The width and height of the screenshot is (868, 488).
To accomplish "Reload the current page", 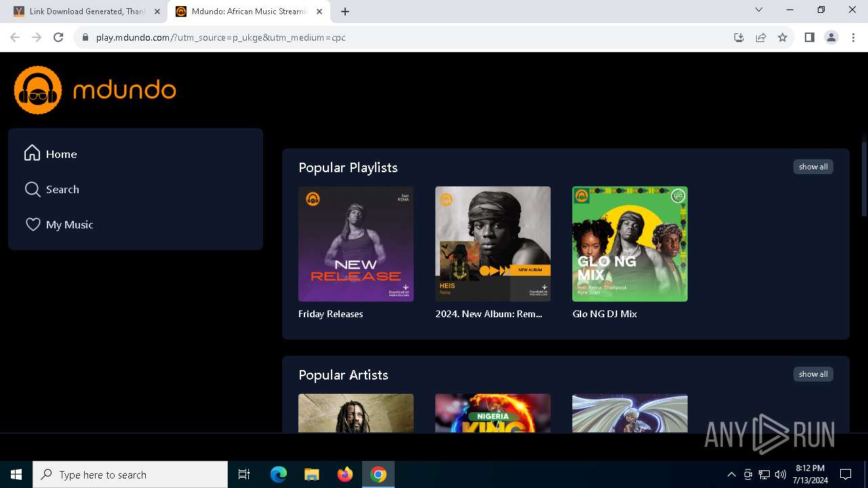I will click(58, 37).
